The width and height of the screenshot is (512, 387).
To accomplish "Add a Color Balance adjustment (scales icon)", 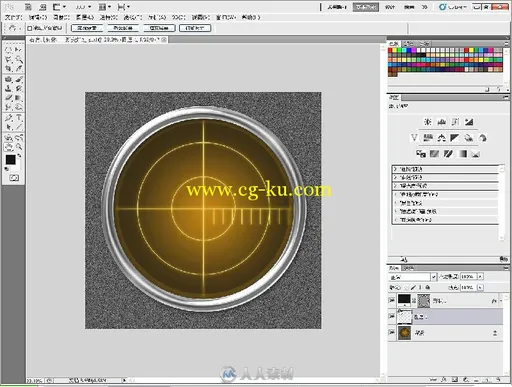I will [442, 138].
